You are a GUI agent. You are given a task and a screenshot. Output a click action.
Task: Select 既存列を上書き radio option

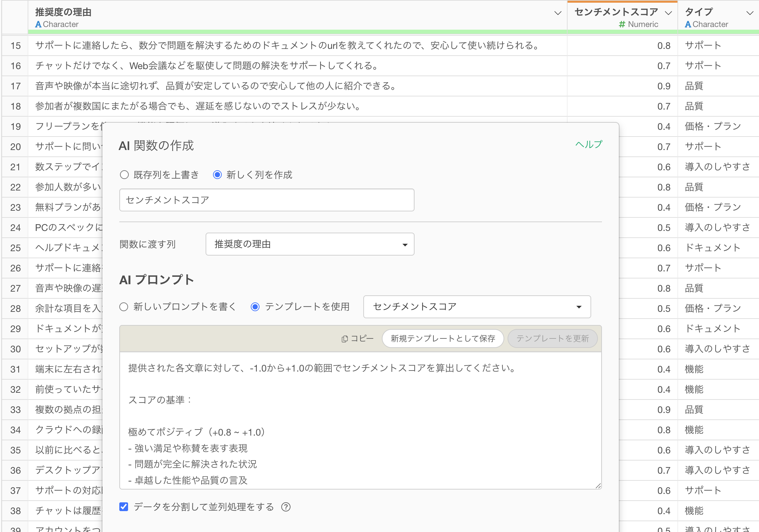124,175
